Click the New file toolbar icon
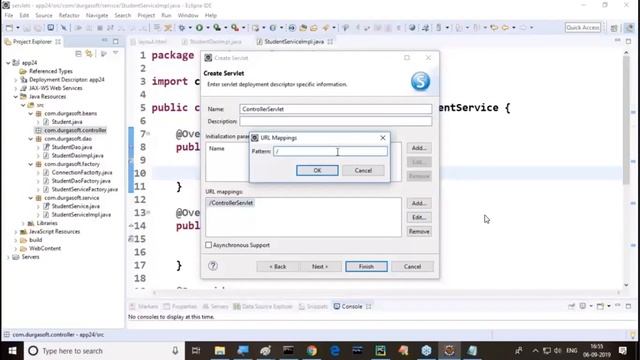This screenshot has width=640, height=360. click(x=9, y=28)
